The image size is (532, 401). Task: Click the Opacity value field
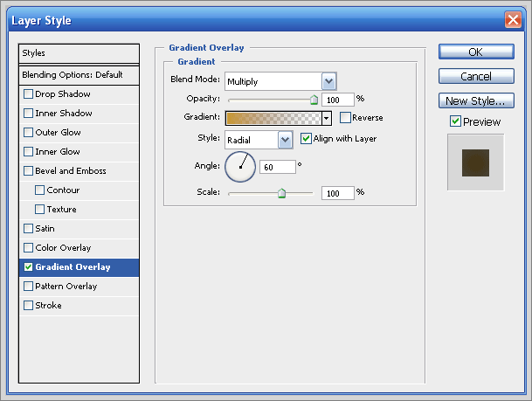[x=337, y=100]
